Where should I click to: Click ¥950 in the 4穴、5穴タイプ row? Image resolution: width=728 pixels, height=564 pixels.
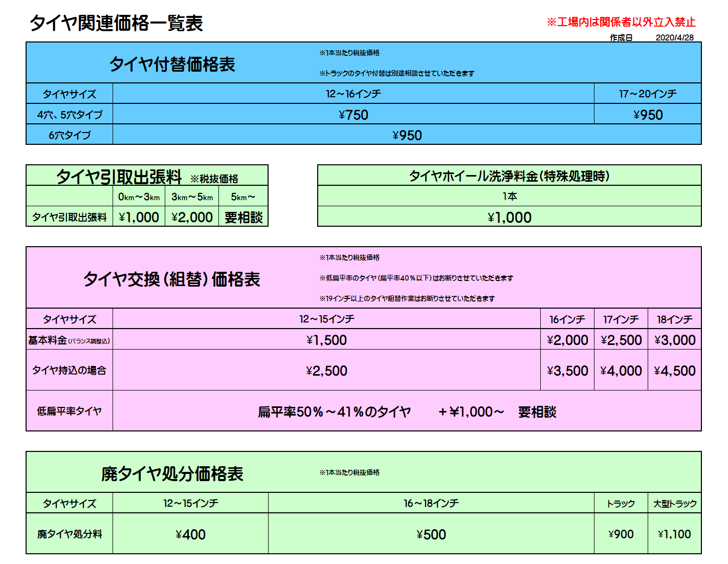(648, 115)
